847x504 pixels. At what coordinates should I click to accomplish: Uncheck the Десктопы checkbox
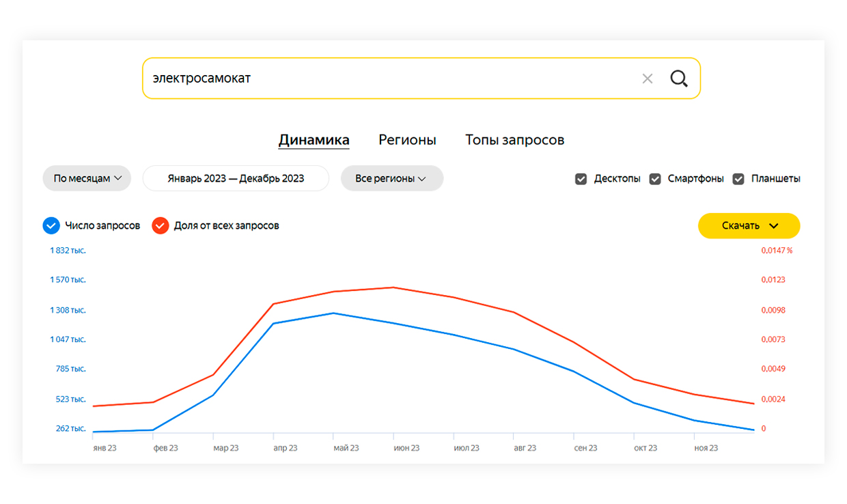pyautogui.click(x=581, y=179)
